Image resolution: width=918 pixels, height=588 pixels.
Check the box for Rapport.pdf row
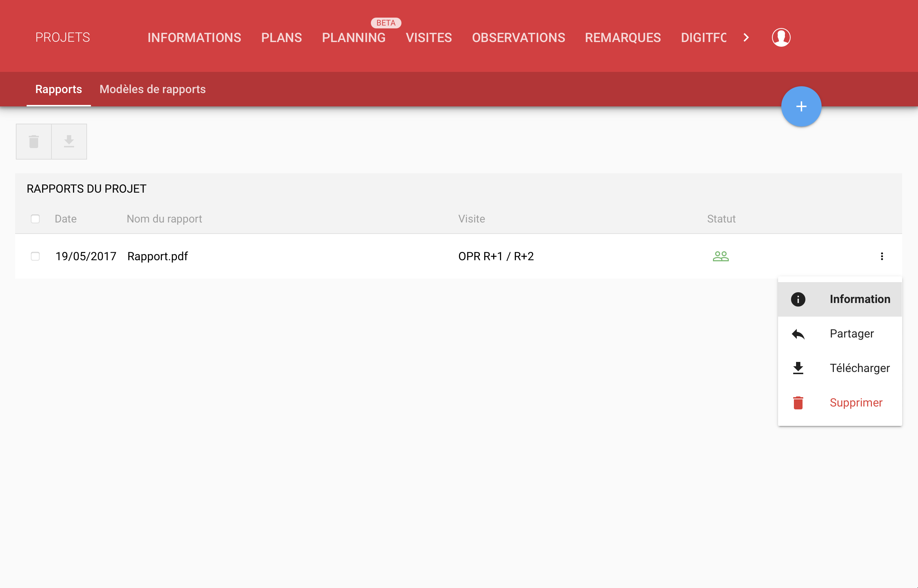point(35,256)
